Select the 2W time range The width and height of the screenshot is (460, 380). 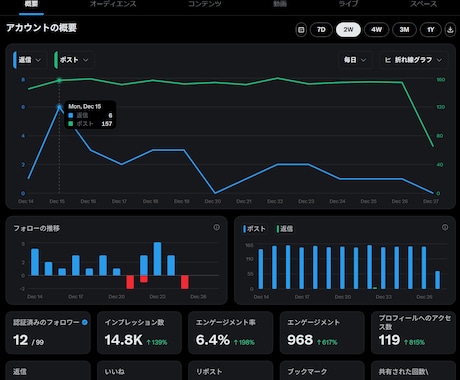pyautogui.click(x=348, y=30)
